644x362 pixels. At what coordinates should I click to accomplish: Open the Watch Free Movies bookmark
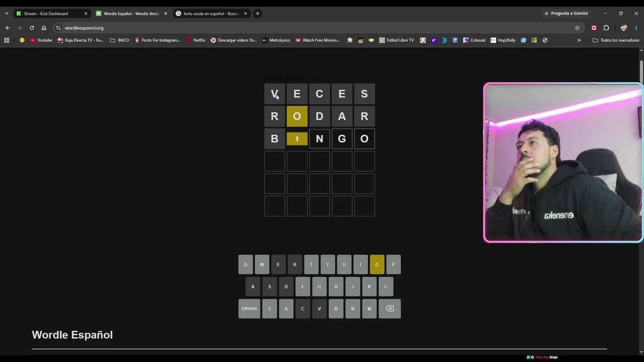[317, 40]
